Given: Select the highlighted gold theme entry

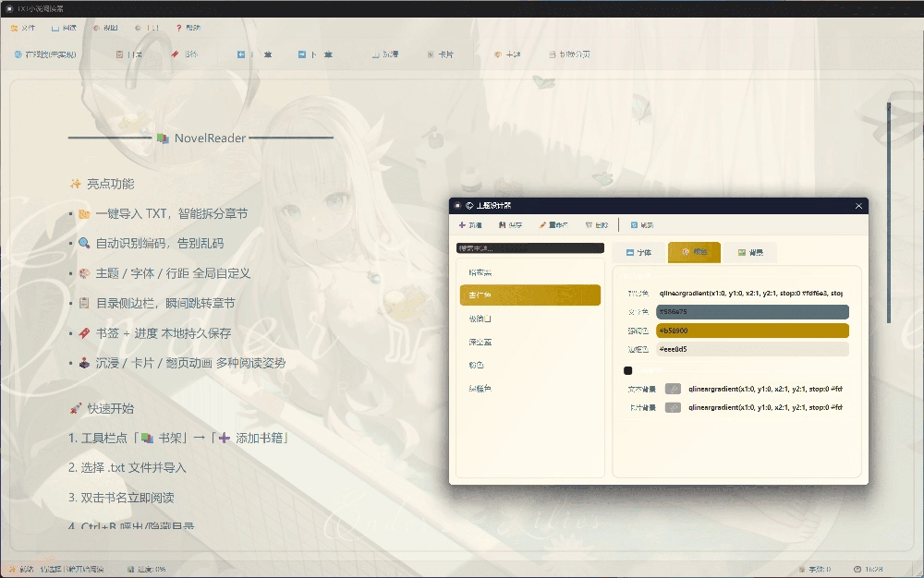Looking at the screenshot, I should pyautogui.click(x=530, y=295).
